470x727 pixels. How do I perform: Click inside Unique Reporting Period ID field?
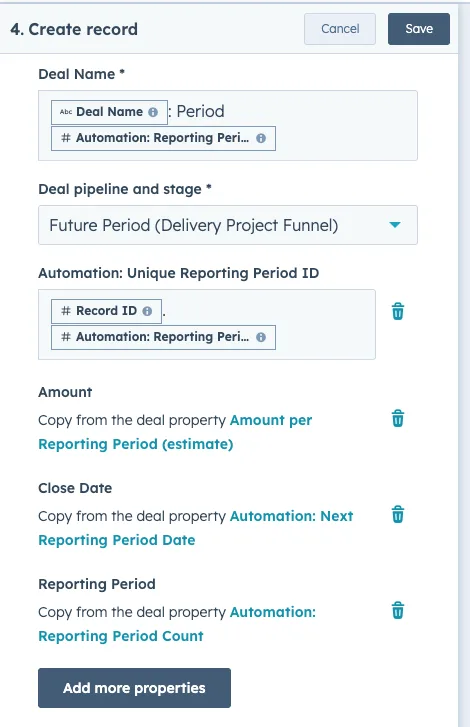click(x=207, y=325)
